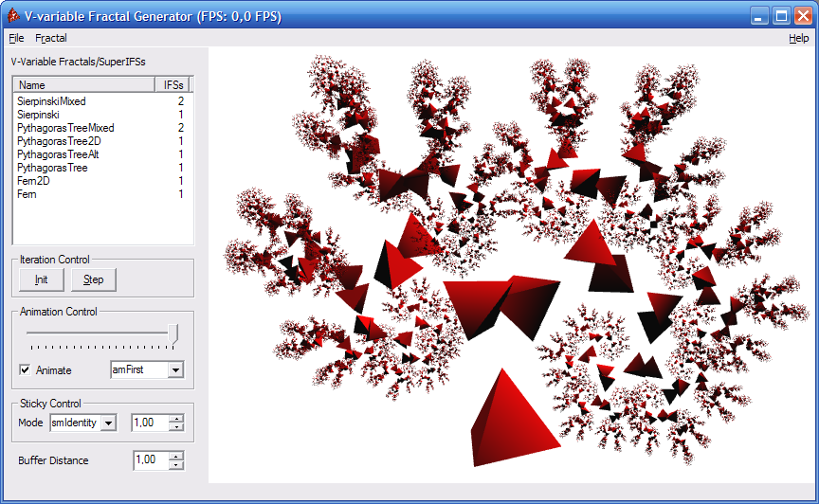The image size is (819, 504).
Task: Expand the amFirst animation mode dropdown
Action: (x=175, y=370)
